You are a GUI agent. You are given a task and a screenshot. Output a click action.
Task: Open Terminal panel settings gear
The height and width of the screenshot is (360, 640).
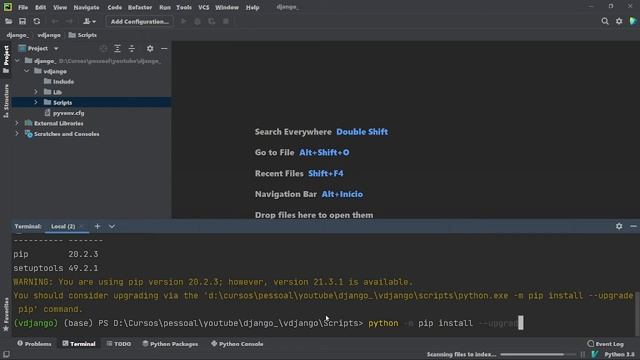tap(619, 226)
